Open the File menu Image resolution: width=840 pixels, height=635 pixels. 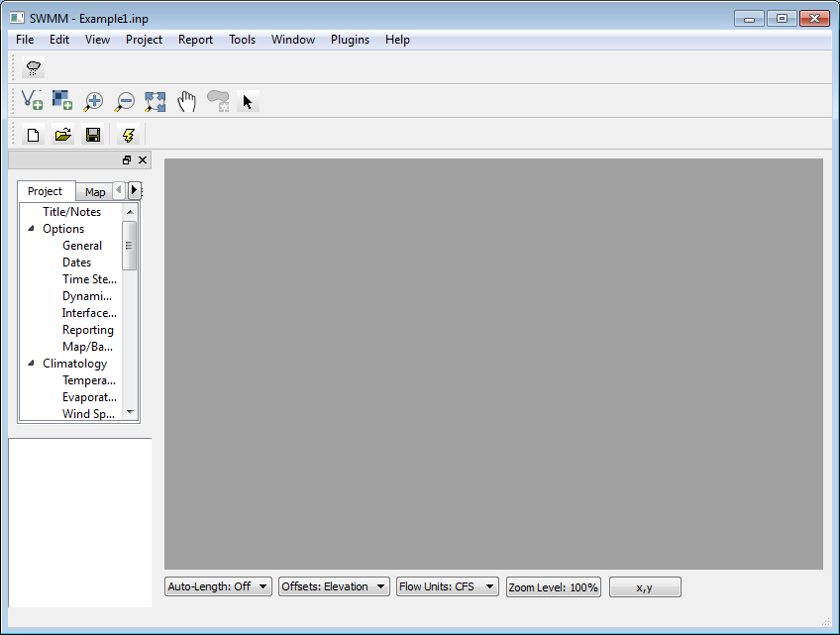coord(25,40)
